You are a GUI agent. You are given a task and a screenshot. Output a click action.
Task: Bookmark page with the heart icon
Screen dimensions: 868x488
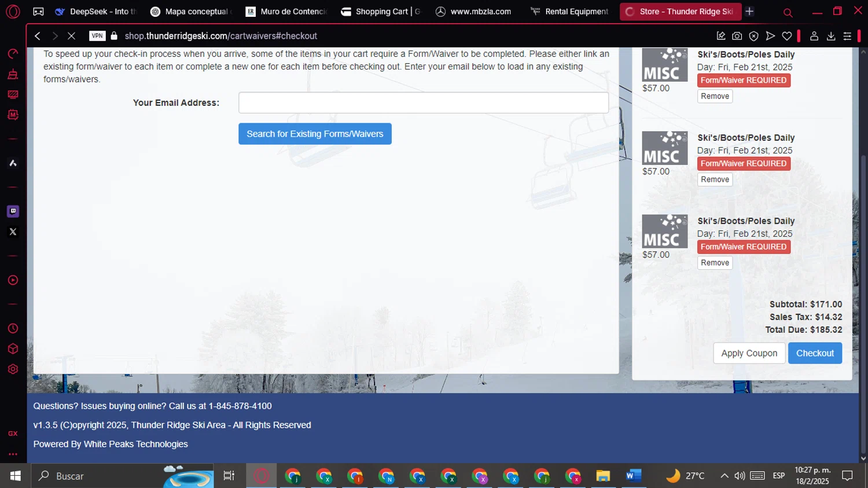point(787,36)
